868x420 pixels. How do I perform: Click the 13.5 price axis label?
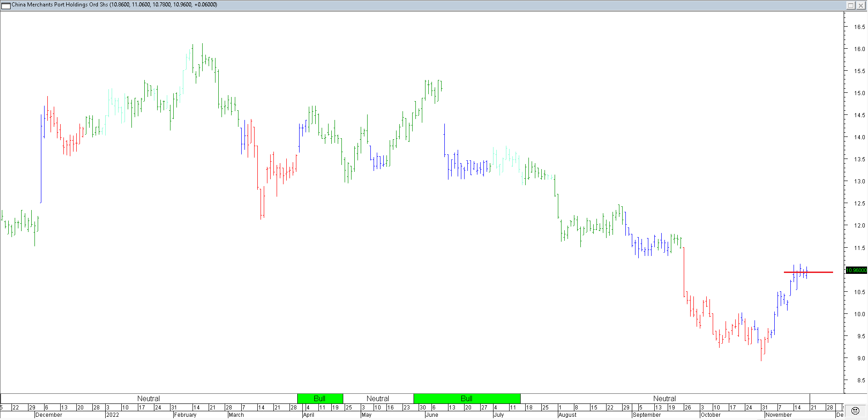pos(859,159)
